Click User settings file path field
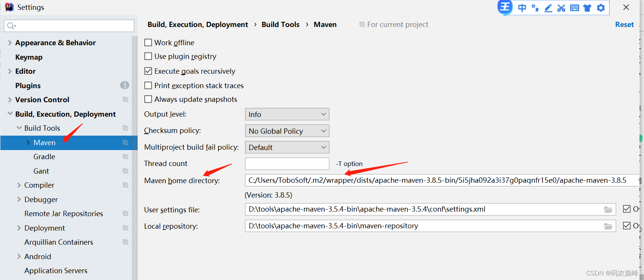 click(430, 209)
